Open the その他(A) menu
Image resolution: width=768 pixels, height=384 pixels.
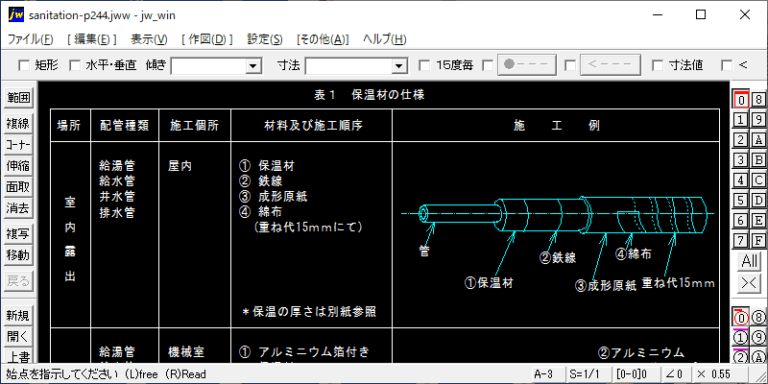[x=323, y=40]
